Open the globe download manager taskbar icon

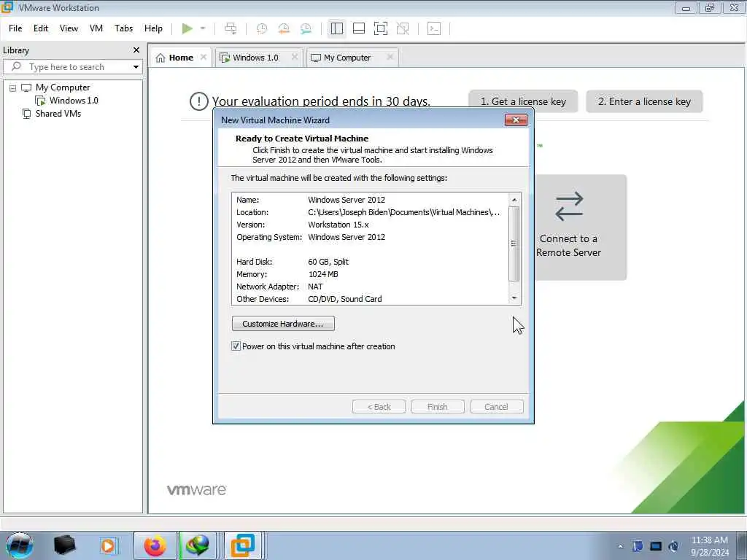click(x=197, y=545)
